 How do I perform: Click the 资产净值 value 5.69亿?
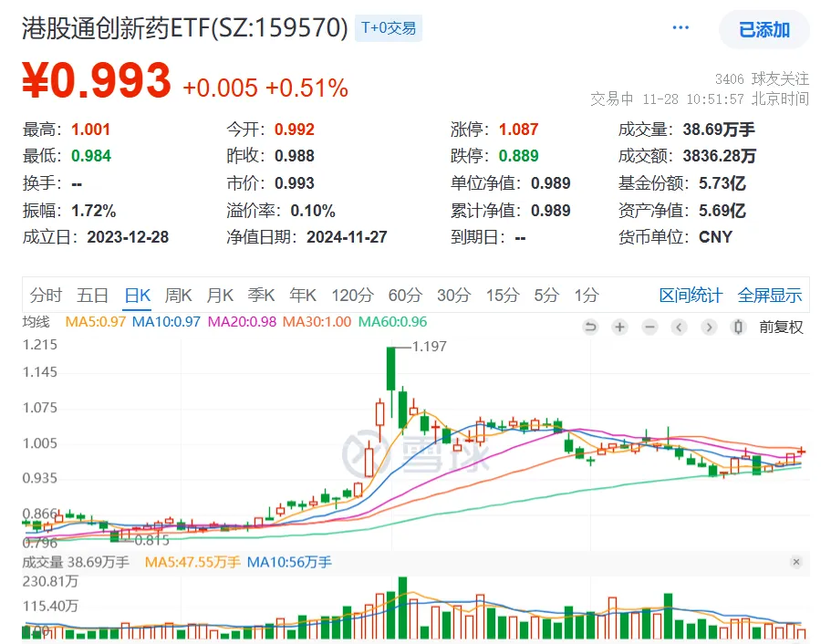(x=722, y=211)
